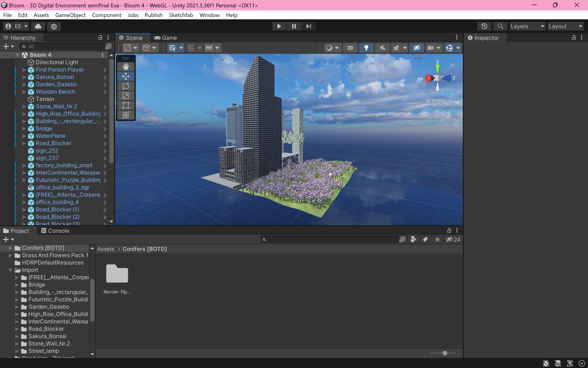
Task: Toggle scene effects (skybox) button
Action: tap(396, 48)
